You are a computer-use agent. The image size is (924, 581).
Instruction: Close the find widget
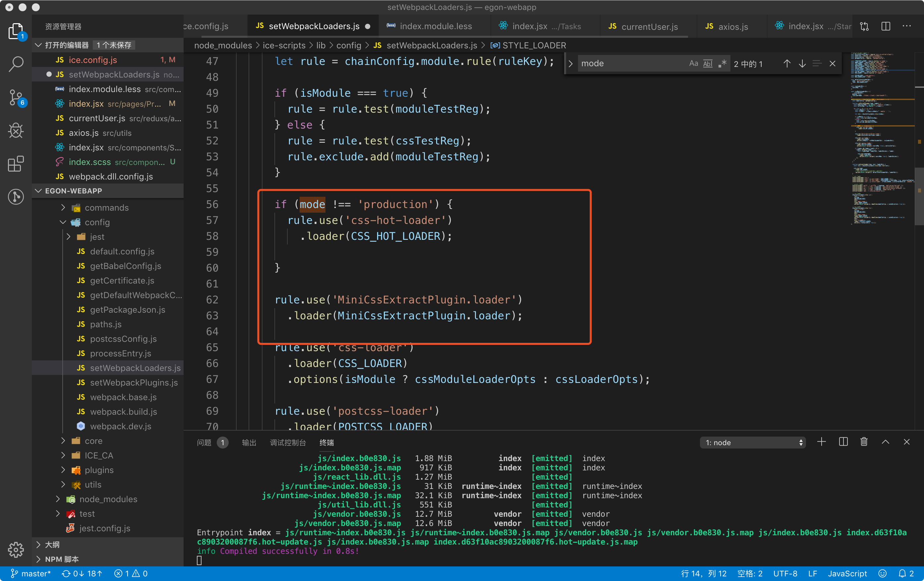click(832, 64)
